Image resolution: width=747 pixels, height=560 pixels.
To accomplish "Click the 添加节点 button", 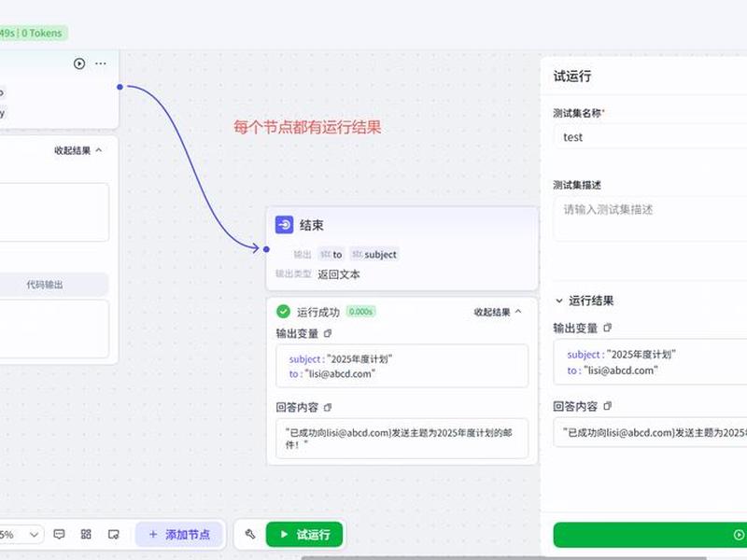I will coord(179,534).
